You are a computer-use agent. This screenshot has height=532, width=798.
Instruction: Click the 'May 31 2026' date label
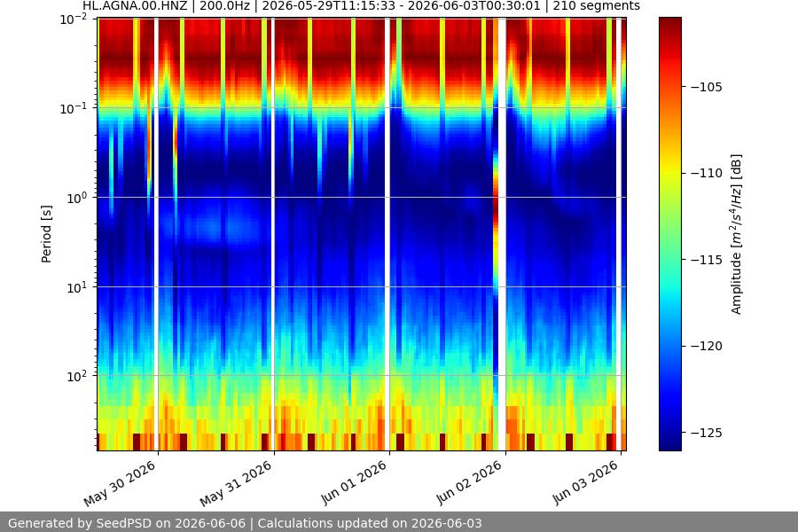[x=236, y=484]
